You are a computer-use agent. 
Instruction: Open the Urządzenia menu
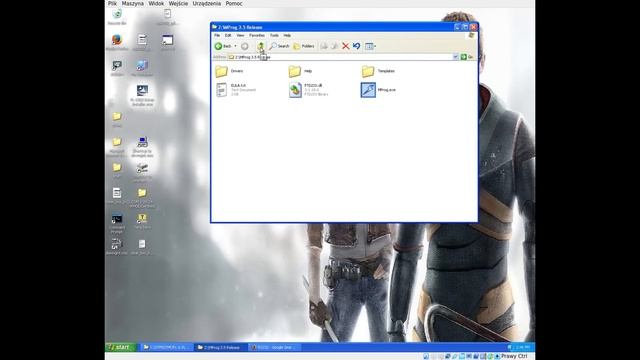click(207, 3)
